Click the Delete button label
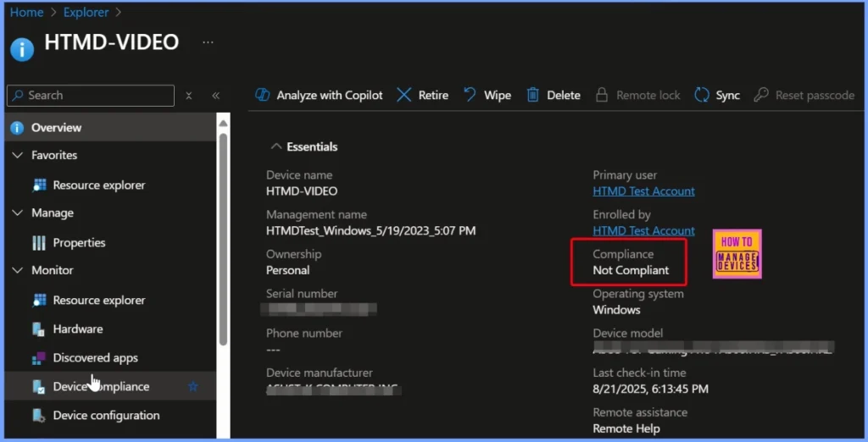868x442 pixels. point(564,95)
